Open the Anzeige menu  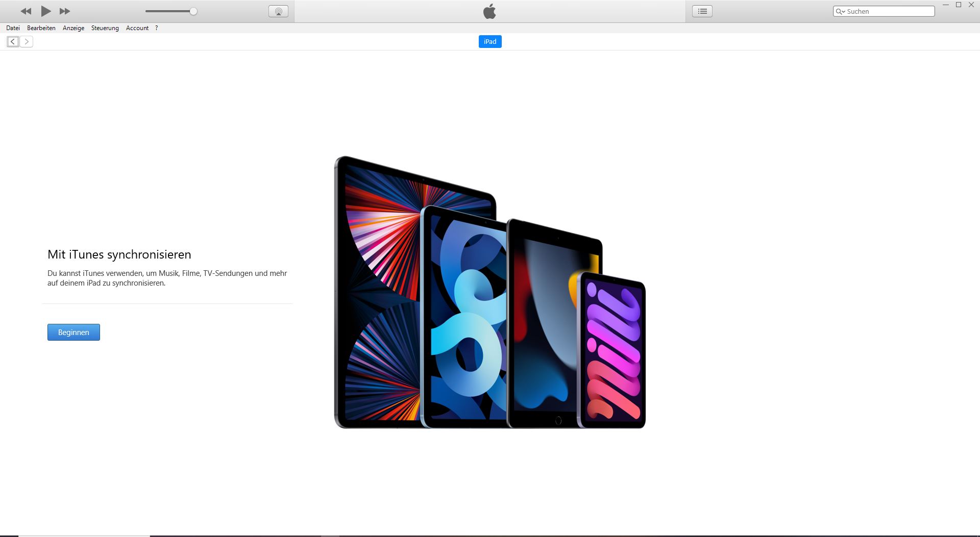(73, 28)
